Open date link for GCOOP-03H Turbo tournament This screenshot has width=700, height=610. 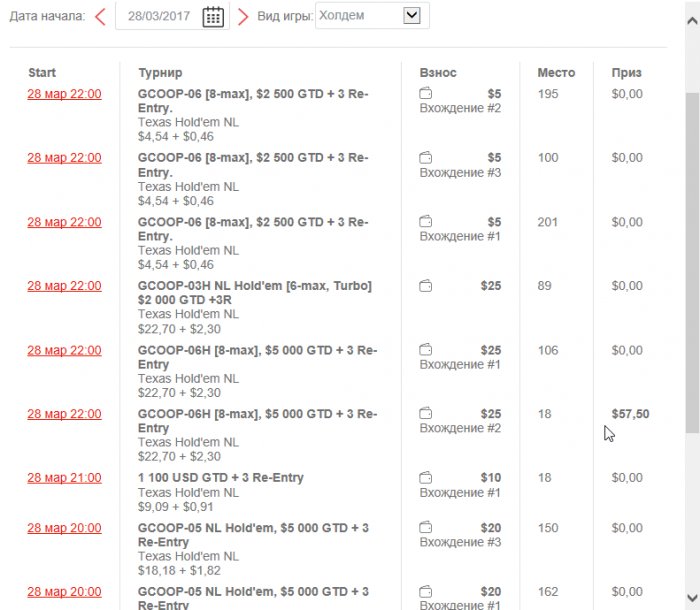(64, 286)
